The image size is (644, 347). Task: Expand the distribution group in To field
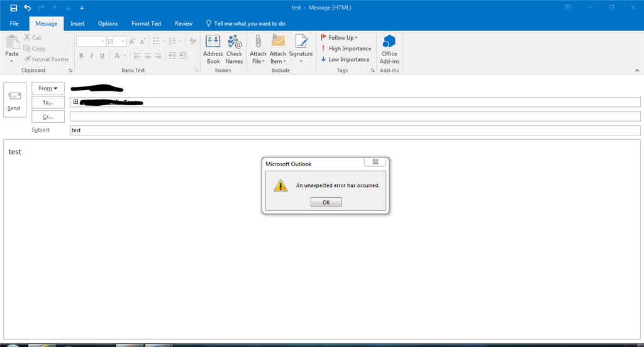click(75, 102)
